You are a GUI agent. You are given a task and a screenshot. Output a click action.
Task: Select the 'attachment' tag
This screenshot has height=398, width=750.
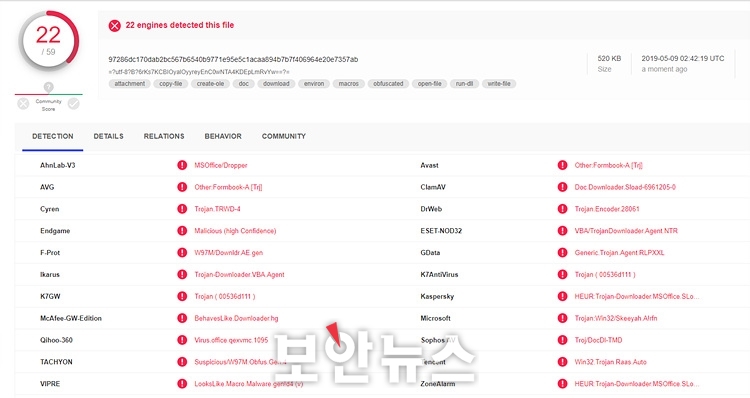[130, 84]
